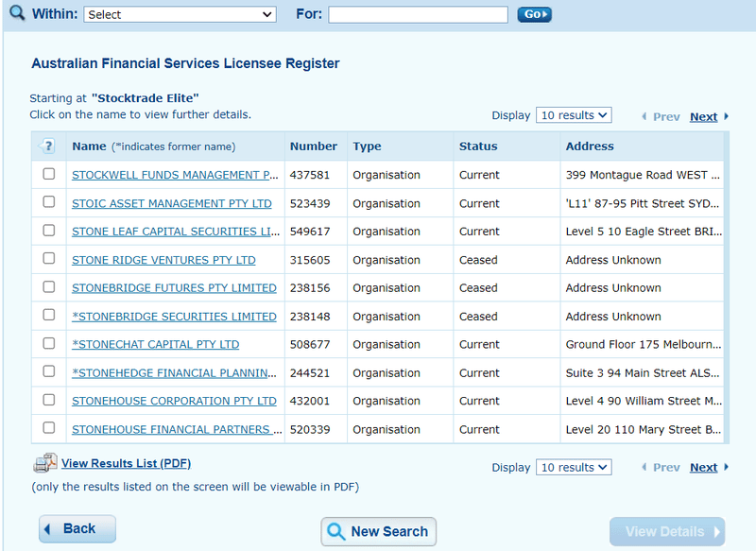Click the PDF printer icon beside View Results List

point(45,463)
